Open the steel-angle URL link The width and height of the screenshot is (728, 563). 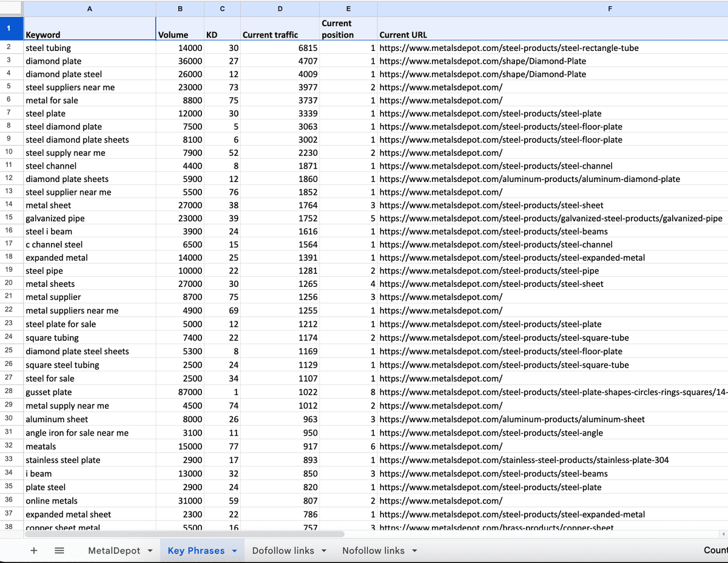491,433
